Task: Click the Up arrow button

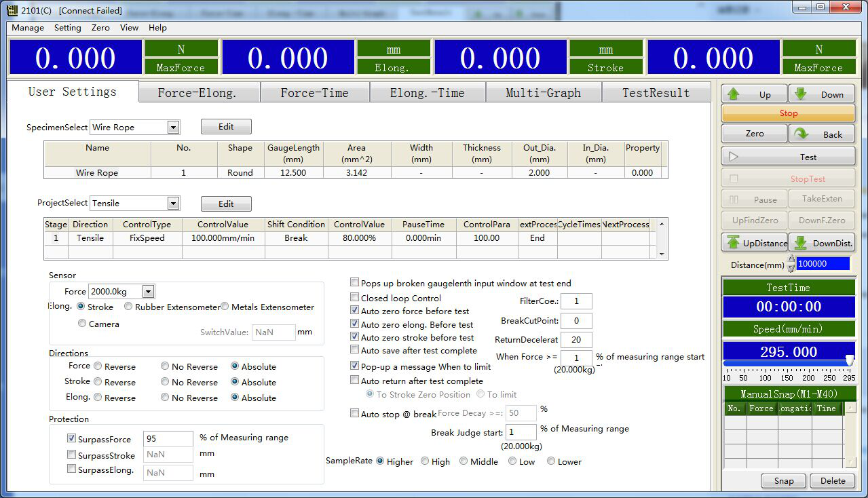Action: (753, 94)
